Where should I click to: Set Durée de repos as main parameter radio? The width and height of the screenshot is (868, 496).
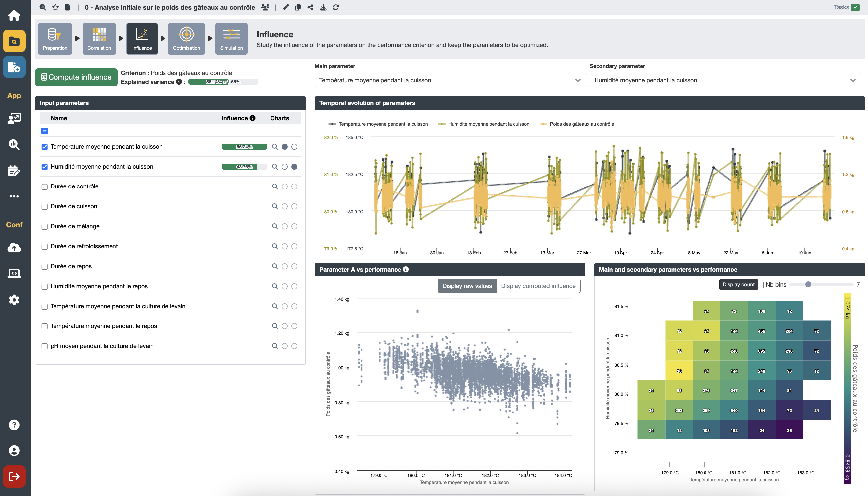click(285, 266)
